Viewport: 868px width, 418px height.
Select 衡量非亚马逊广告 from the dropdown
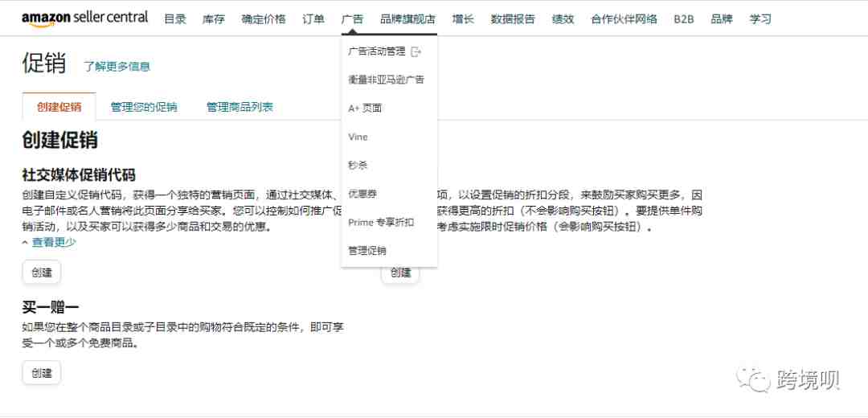pos(387,80)
